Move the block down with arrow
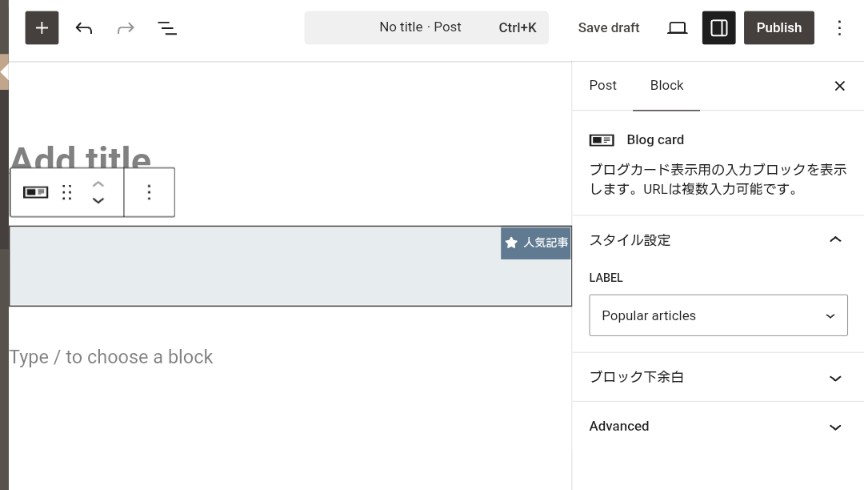864x490 pixels. (x=98, y=201)
